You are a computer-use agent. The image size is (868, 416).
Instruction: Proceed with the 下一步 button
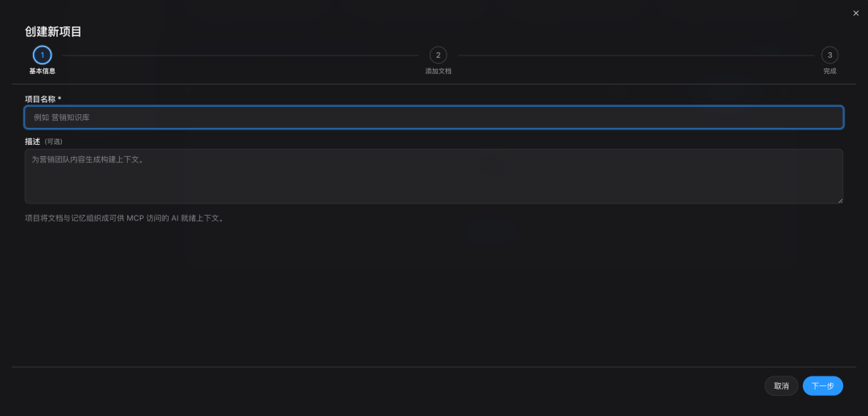pyautogui.click(x=822, y=386)
